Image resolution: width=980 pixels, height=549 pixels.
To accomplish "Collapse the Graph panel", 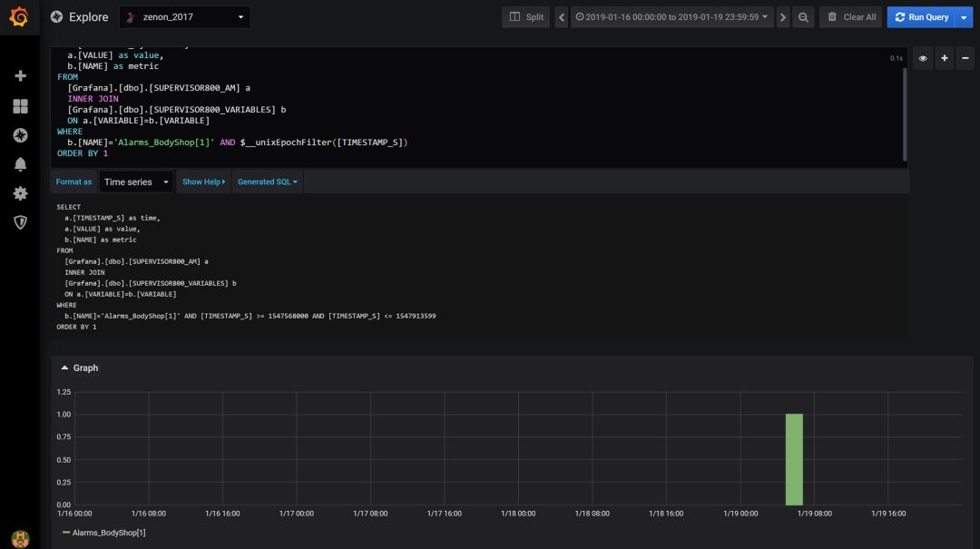I will 79,368.
